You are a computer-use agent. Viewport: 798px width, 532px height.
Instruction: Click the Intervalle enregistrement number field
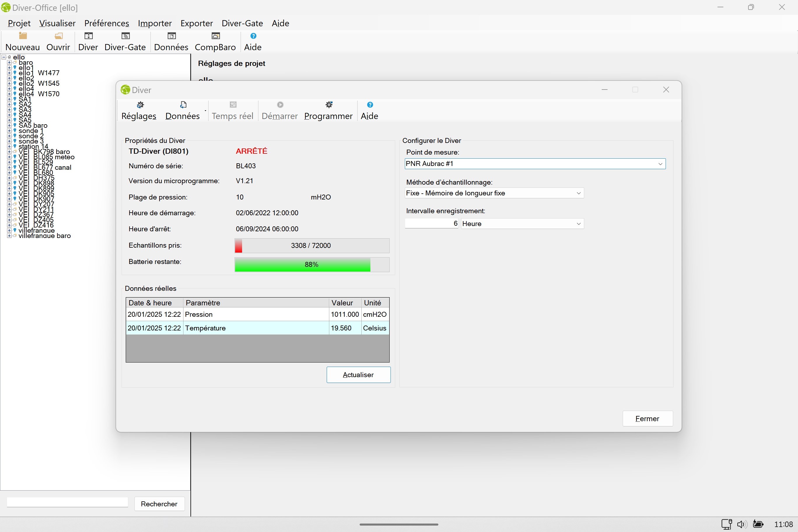(x=432, y=224)
